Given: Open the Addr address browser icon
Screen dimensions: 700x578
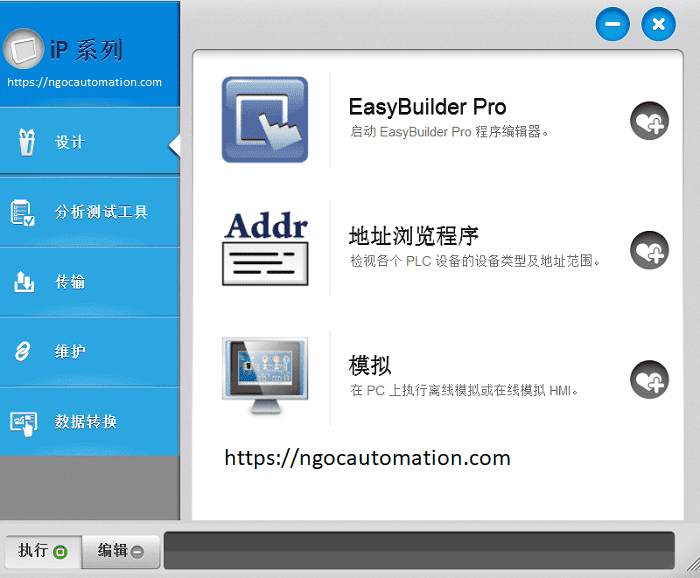Looking at the screenshot, I should [x=265, y=248].
